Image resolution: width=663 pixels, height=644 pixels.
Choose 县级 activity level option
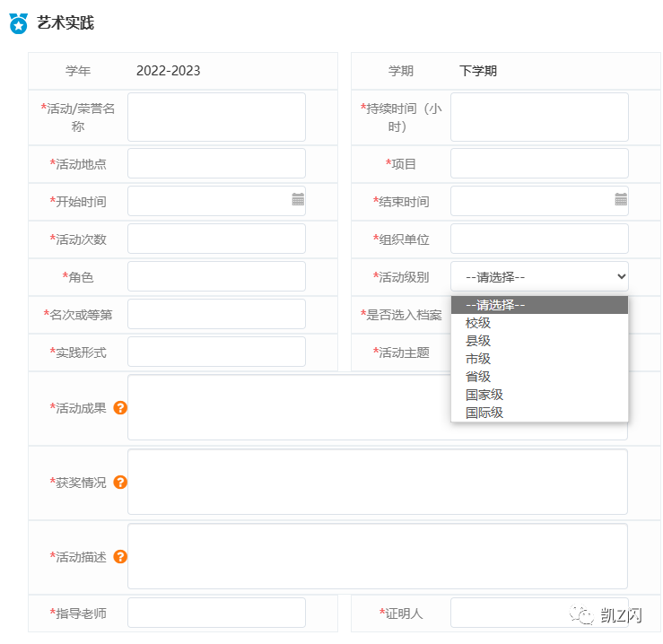[x=478, y=341]
